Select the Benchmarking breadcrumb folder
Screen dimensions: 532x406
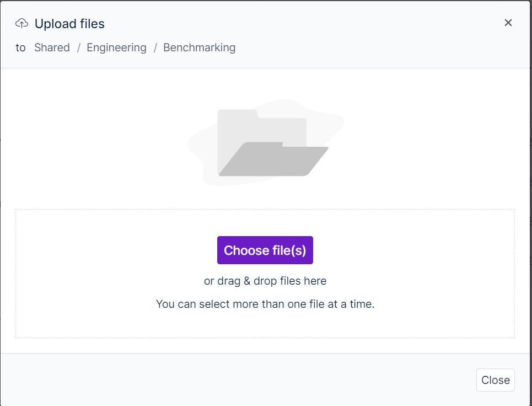(x=199, y=47)
